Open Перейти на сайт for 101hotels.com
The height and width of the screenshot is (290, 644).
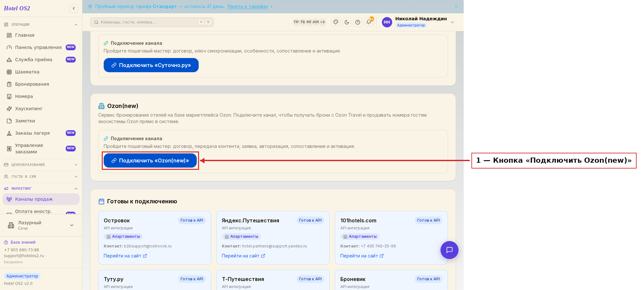[x=362, y=256]
